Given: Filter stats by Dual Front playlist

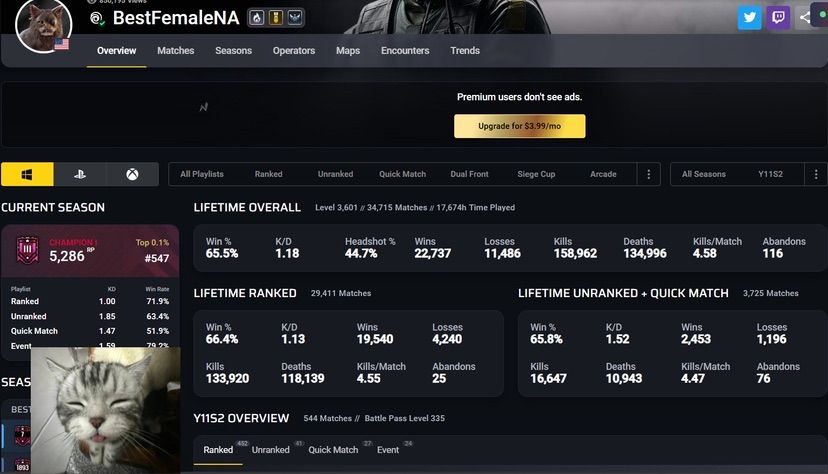Looking at the screenshot, I should (x=469, y=174).
